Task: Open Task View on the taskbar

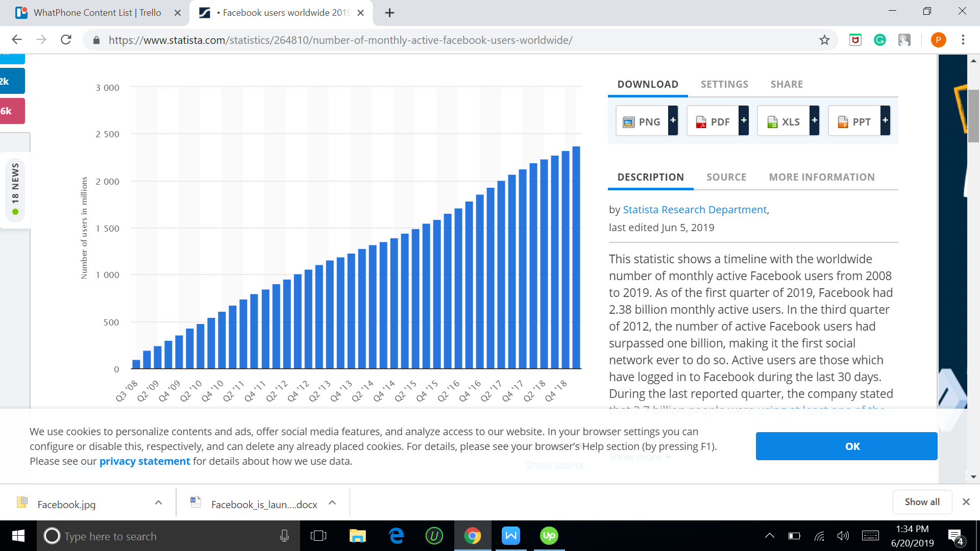Action: pos(318,536)
